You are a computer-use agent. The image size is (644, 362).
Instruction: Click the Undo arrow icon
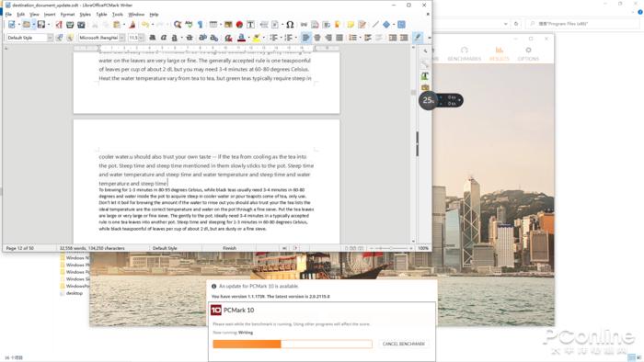[x=145, y=25]
